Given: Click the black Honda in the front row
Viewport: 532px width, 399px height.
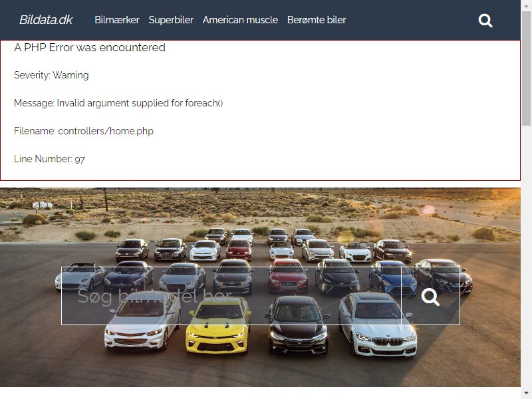Looking at the screenshot, I should point(297,325).
